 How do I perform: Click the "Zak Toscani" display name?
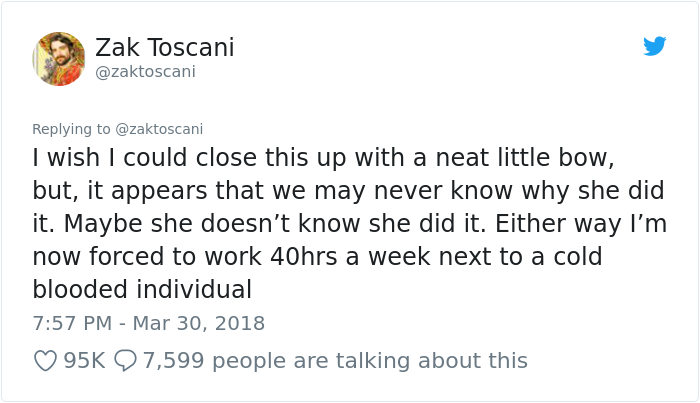point(165,47)
